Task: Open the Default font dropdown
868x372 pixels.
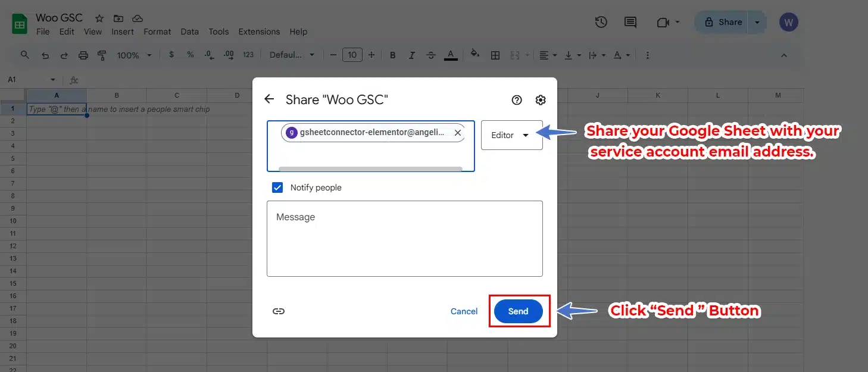Action: tap(292, 55)
